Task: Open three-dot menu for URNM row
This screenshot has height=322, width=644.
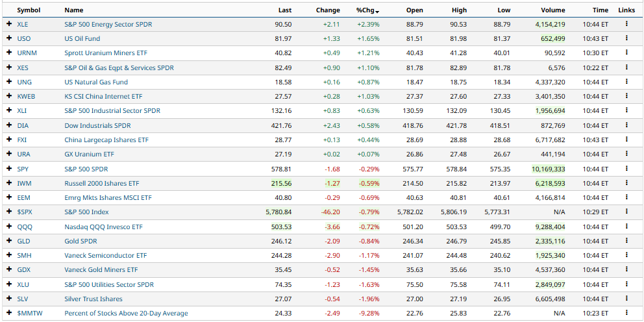Action: [x=626, y=53]
